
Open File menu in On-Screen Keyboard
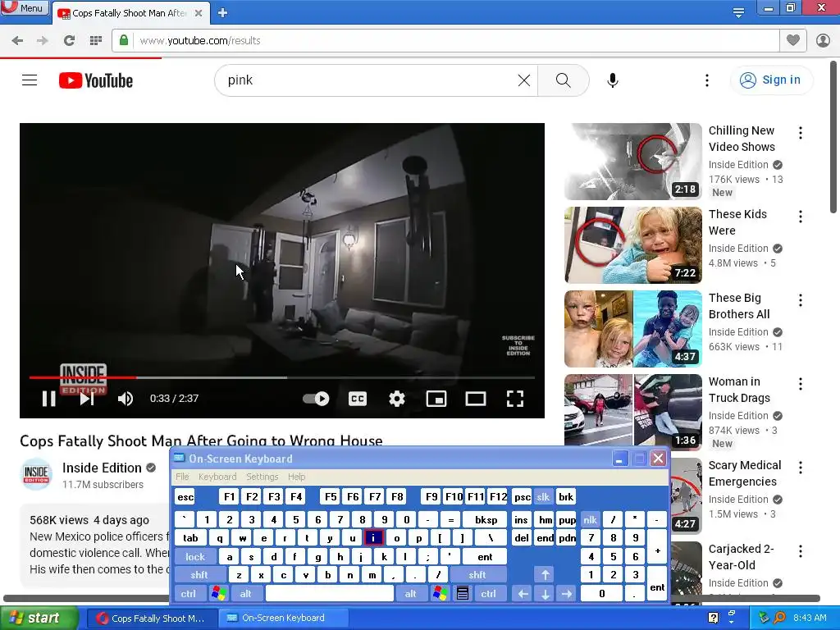(x=182, y=477)
